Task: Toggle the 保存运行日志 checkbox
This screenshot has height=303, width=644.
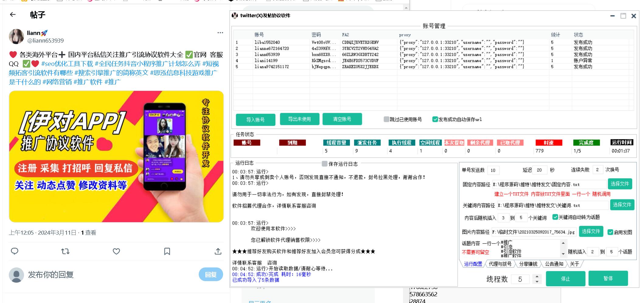Action: [x=325, y=164]
